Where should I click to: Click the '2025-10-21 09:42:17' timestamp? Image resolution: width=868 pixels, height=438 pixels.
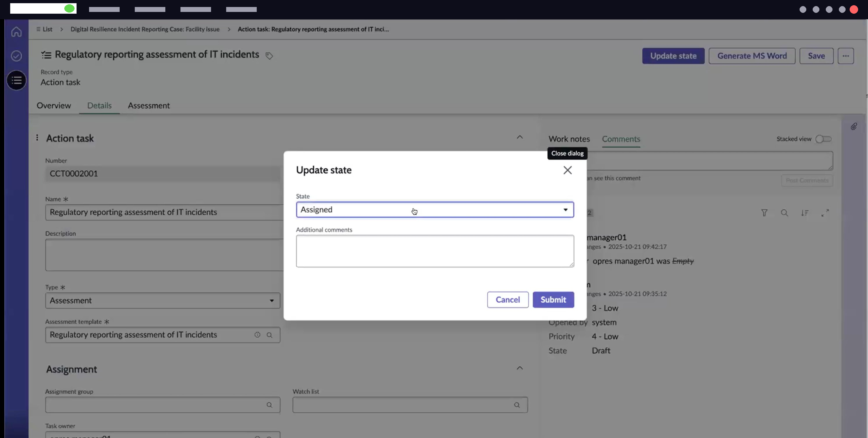pos(637,247)
